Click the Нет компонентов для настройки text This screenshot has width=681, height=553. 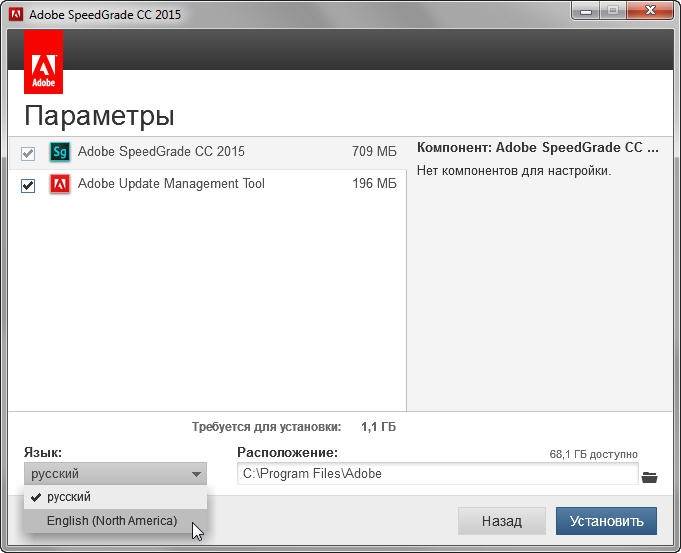(x=514, y=171)
